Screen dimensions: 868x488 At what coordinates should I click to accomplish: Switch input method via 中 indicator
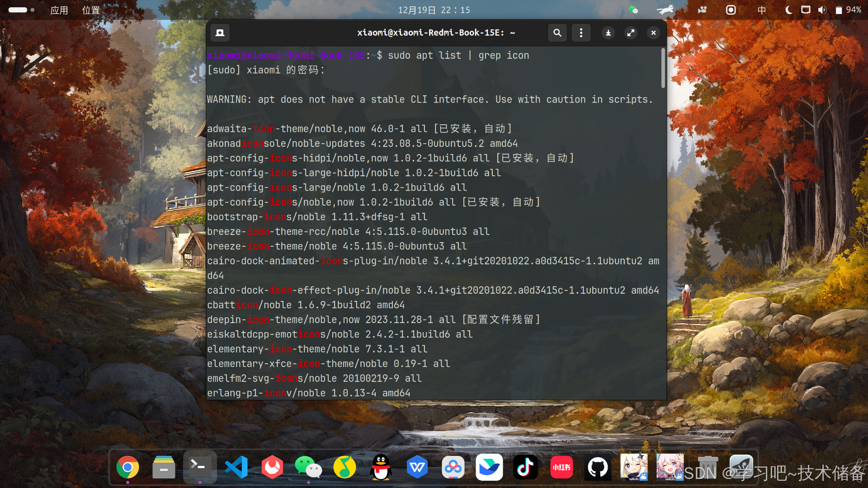click(x=762, y=10)
